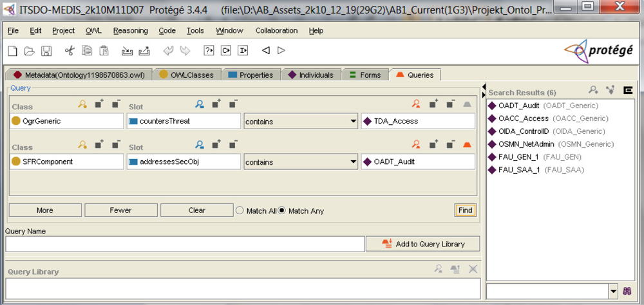The height and width of the screenshot is (305, 644).
Task: Expand the search dropdown below Search Results
Action: [x=612, y=291]
